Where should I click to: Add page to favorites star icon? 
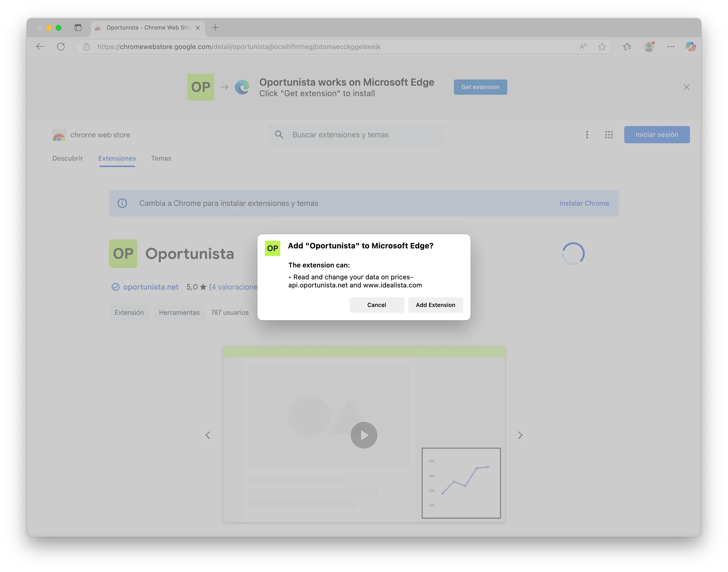coord(602,47)
